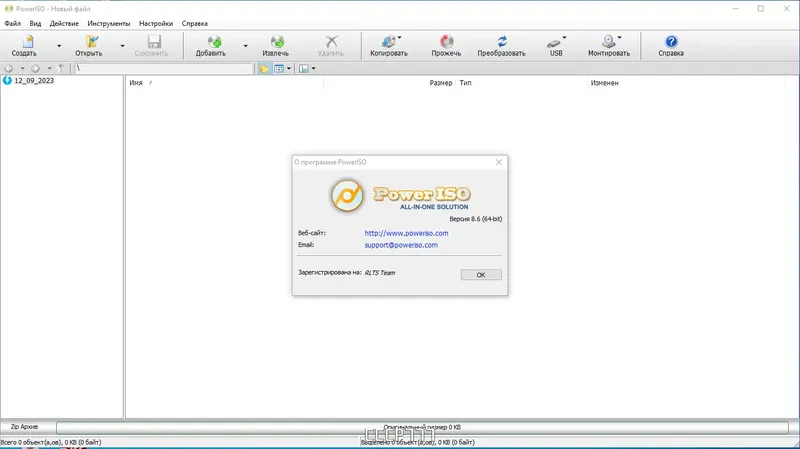Viewport: 800px width, 449px height.
Task: Click the Forward navigation arrow icon
Action: tap(35, 68)
